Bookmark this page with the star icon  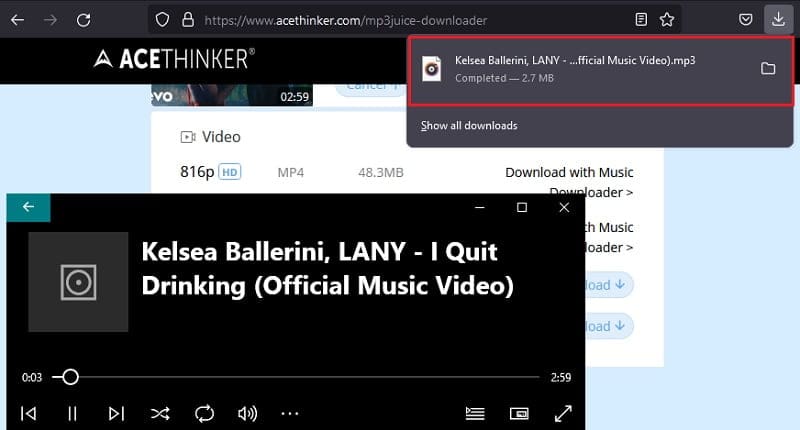pos(667,19)
